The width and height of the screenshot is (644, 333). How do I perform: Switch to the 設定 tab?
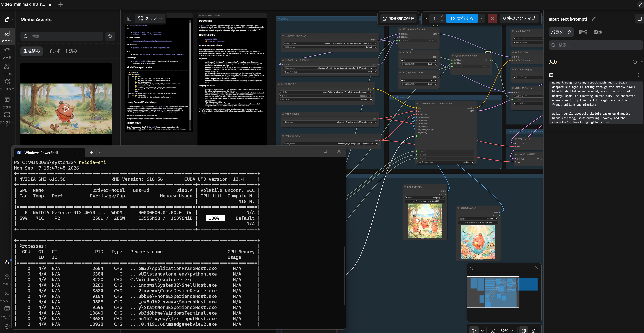point(598,32)
